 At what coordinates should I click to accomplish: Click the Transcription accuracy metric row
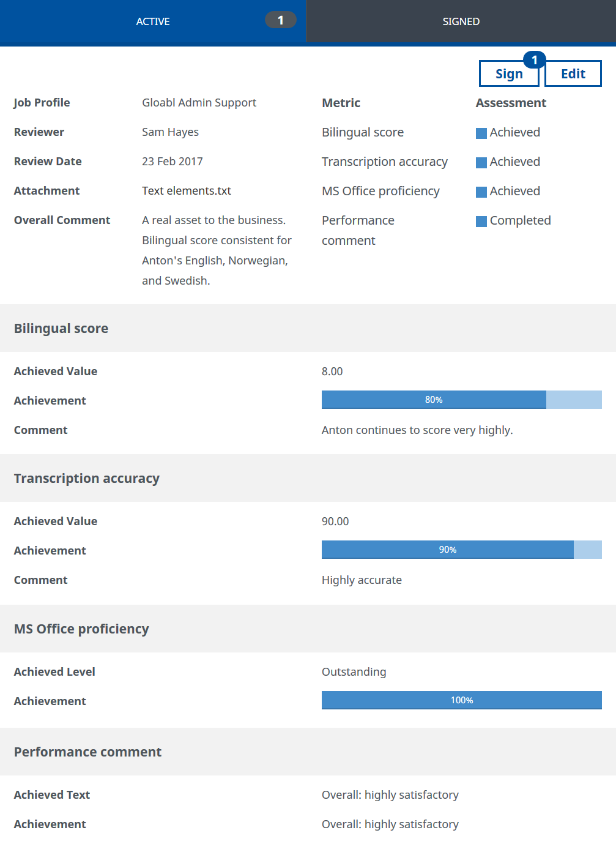(x=385, y=162)
